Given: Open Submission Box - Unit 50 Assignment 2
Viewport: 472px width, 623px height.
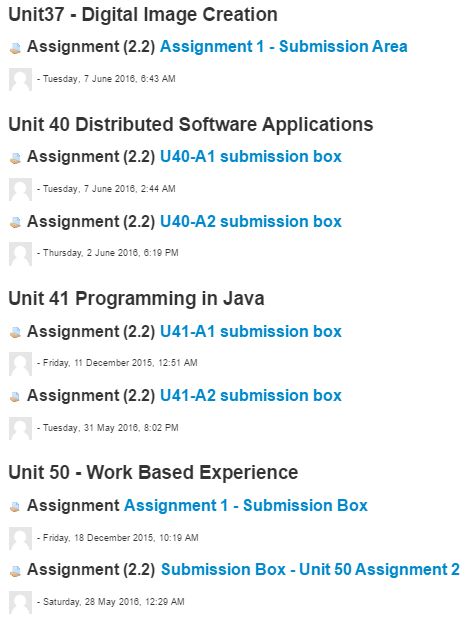Looking at the screenshot, I should tap(310, 569).
